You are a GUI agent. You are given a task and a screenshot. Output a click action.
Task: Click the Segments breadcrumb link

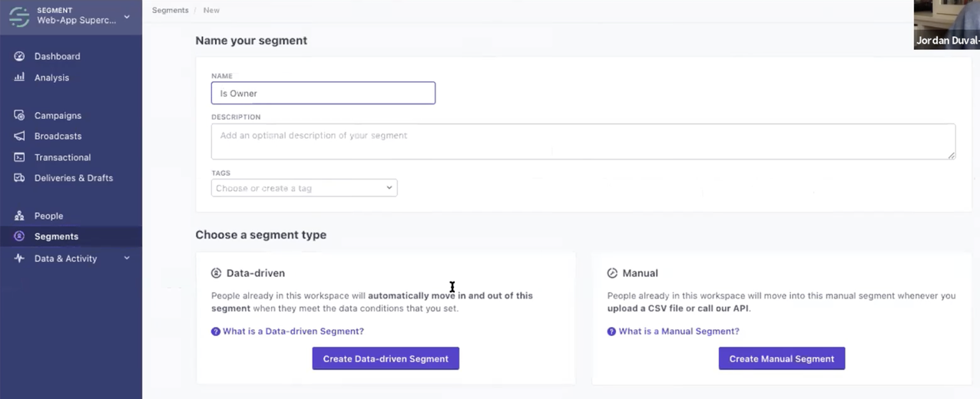pyautogui.click(x=171, y=10)
